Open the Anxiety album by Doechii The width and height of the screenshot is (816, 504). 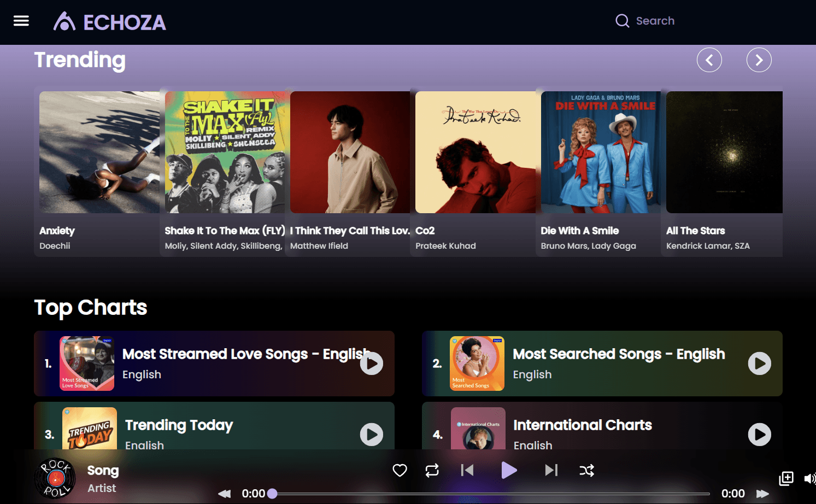point(99,153)
